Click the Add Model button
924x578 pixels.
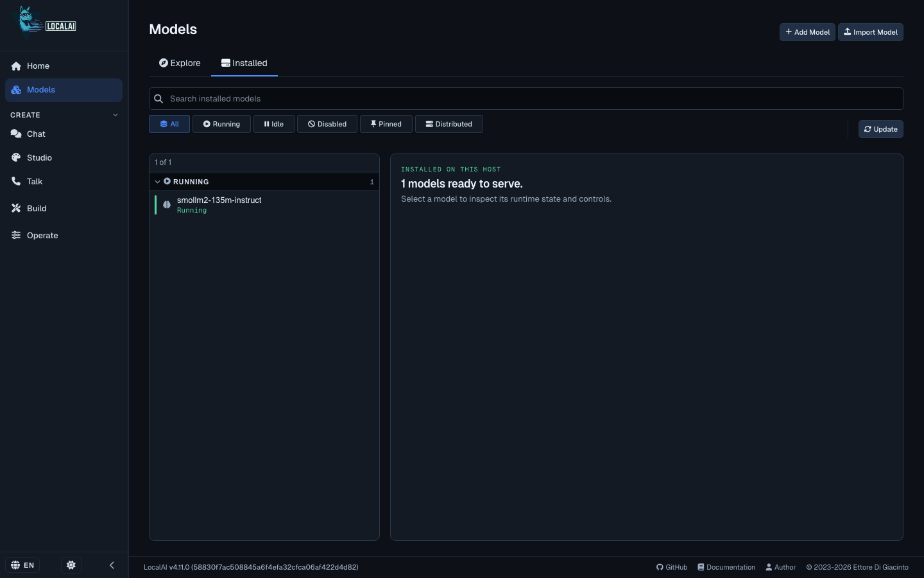[807, 32]
